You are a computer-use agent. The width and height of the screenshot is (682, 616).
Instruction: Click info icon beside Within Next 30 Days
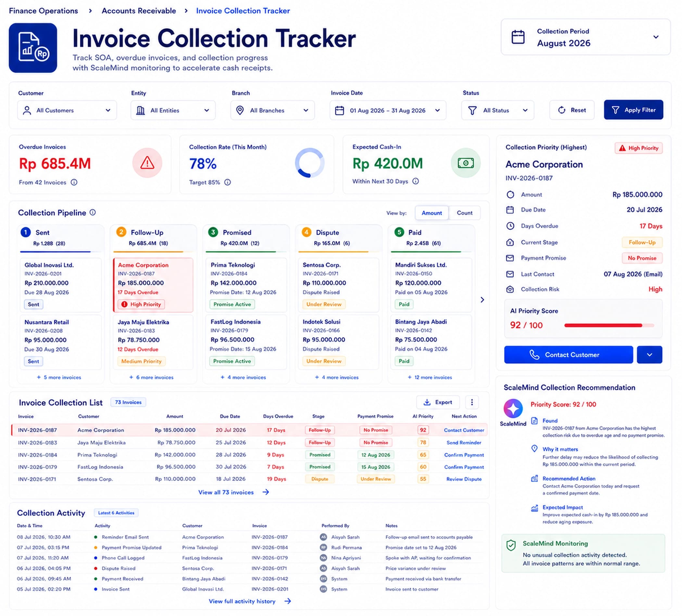(x=416, y=181)
